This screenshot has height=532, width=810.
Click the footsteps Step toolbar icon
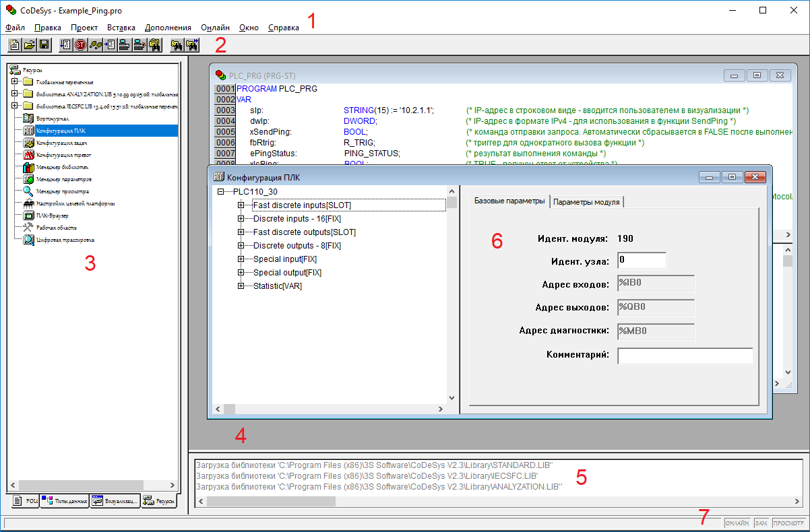point(96,45)
